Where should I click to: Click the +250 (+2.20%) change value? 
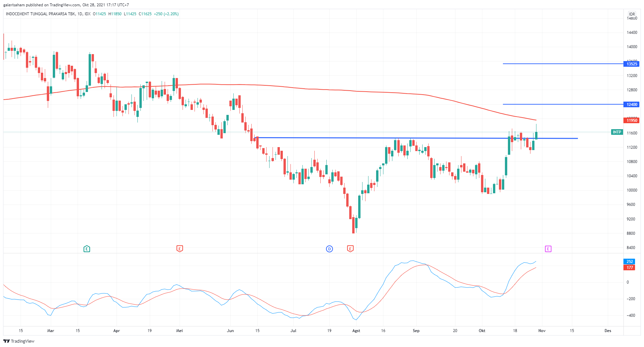pyautogui.click(x=166, y=14)
